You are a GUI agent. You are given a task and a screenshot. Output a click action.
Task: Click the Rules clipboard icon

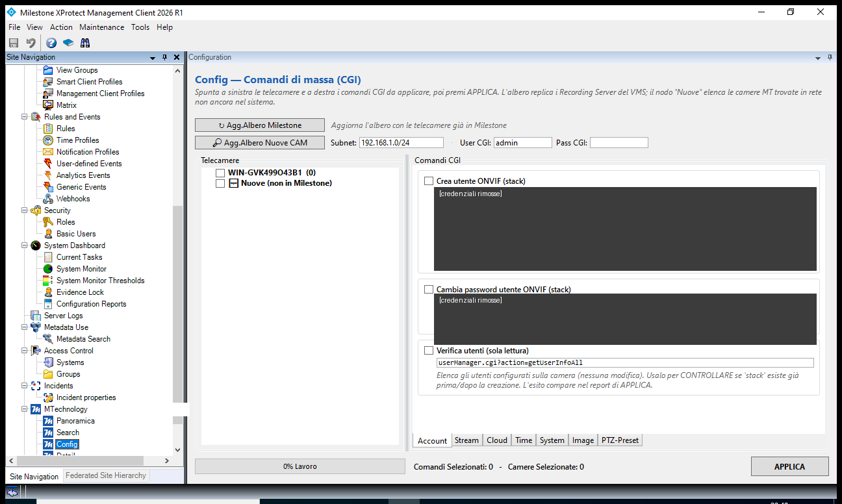48,129
